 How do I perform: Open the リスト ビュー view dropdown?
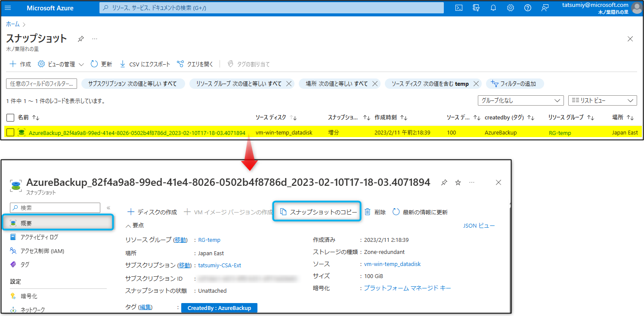coord(603,100)
